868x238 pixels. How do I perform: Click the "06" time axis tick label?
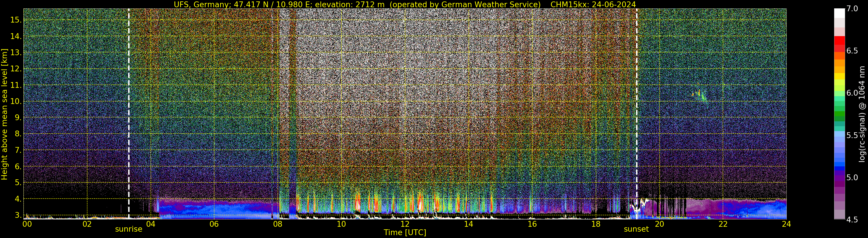214,224
